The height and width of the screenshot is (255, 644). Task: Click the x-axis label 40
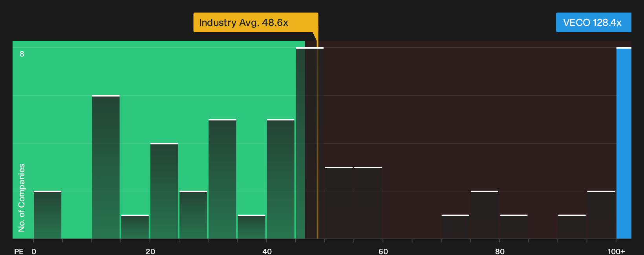click(x=267, y=251)
